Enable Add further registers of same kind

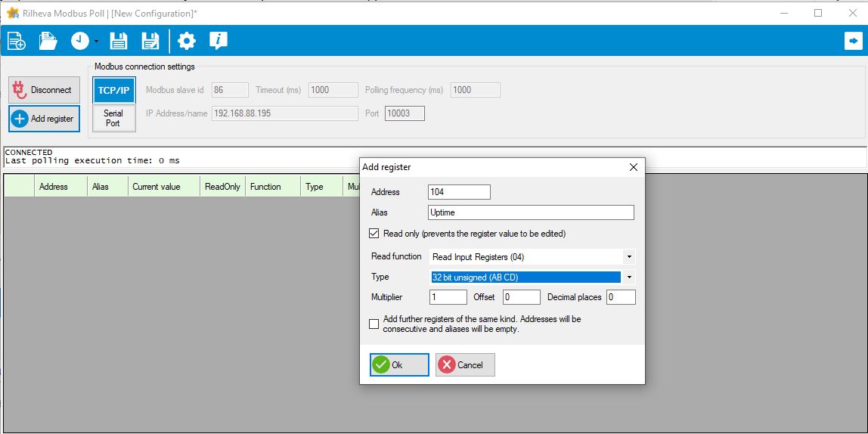tap(374, 324)
